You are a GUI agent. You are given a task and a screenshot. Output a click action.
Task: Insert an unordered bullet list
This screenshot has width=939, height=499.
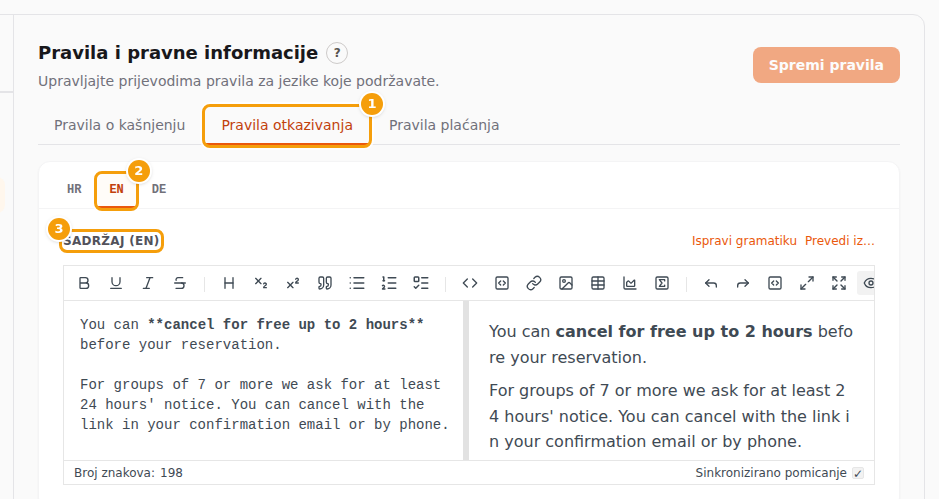357,283
